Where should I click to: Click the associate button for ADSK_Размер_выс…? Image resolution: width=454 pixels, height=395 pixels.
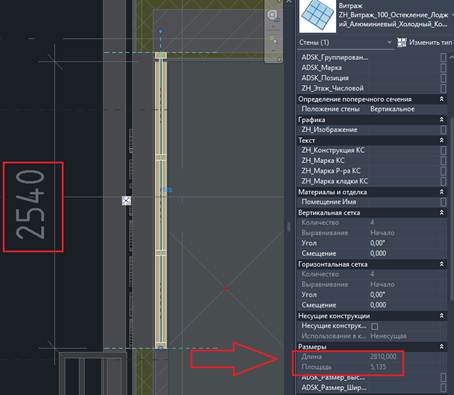coord(443,378)
